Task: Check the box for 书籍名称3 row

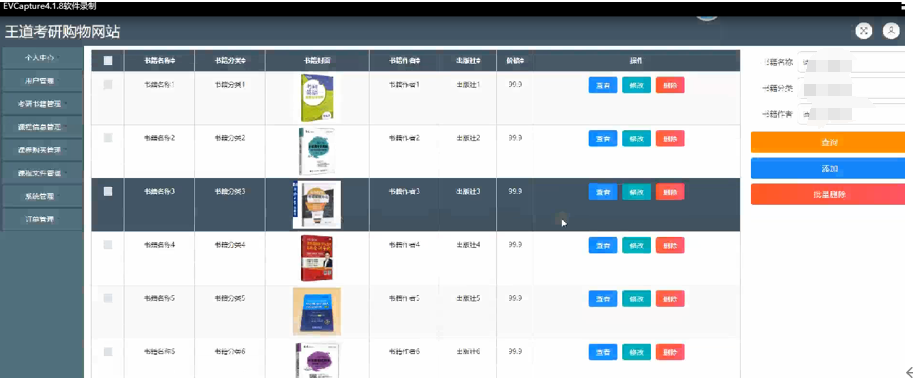Action: pyautogui.click(x=108, y=191)
